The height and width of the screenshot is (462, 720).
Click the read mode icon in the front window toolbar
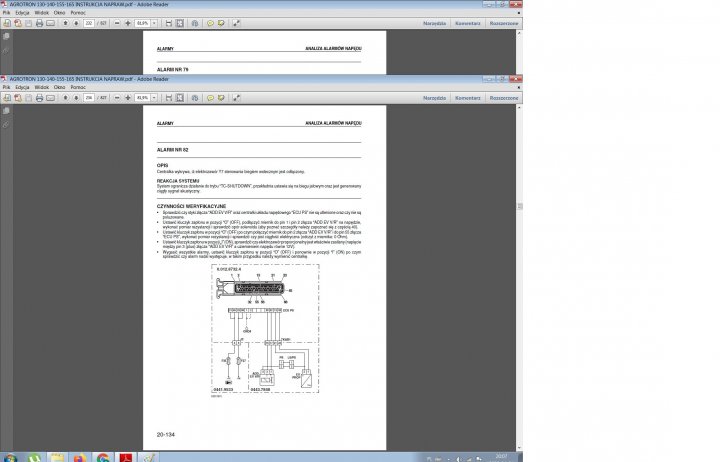(235, 98)
